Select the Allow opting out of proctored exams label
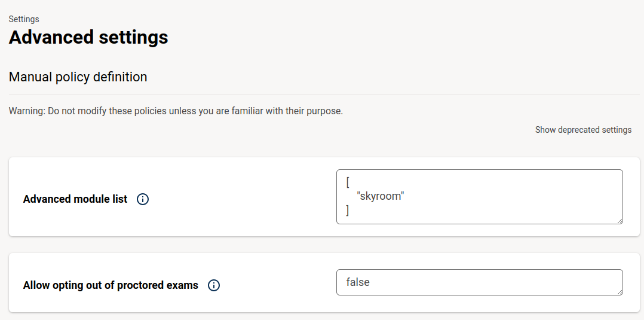 pos(111,285)
